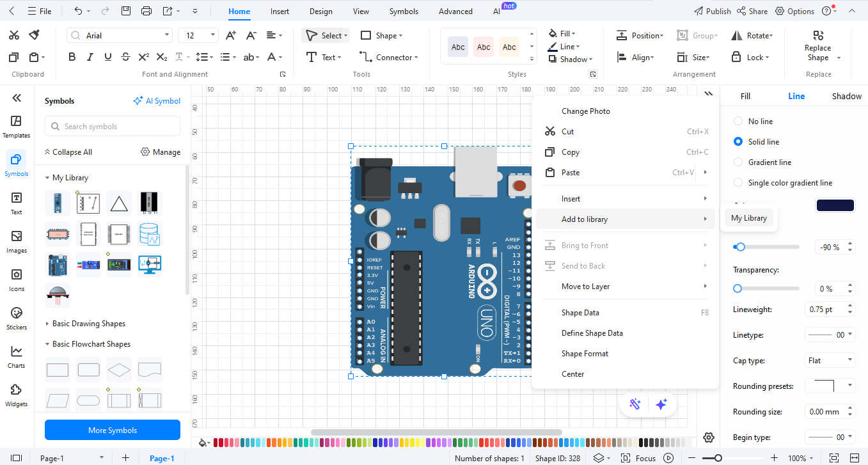Click the presentation play icon in status bar
The height and width of the screenshot is (465, 868).
[668, 458]
